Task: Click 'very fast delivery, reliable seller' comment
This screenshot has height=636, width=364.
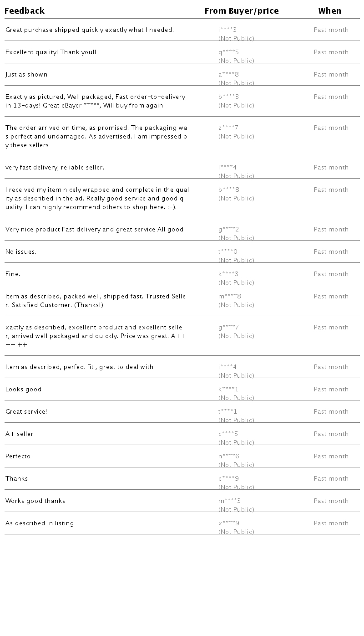Action: click(x=55, y=168)
